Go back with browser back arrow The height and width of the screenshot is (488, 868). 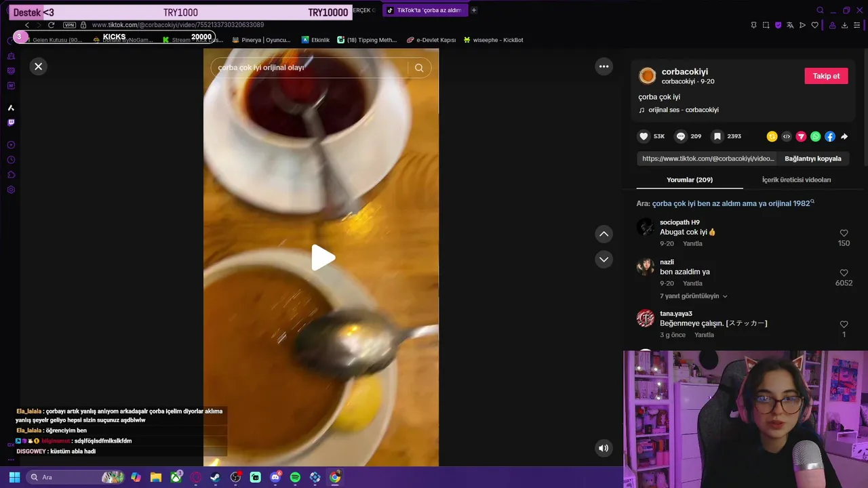27,25
